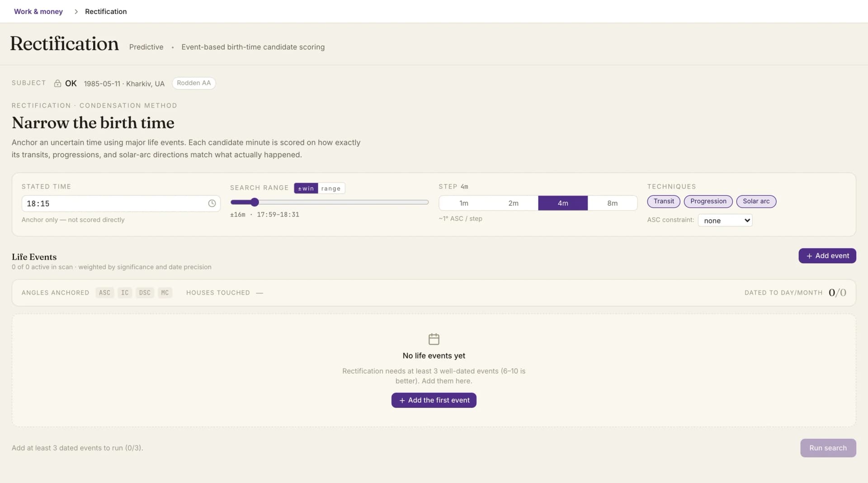868x483 pixels.
Task: Click the Add event button
Action: coord(827,256)
